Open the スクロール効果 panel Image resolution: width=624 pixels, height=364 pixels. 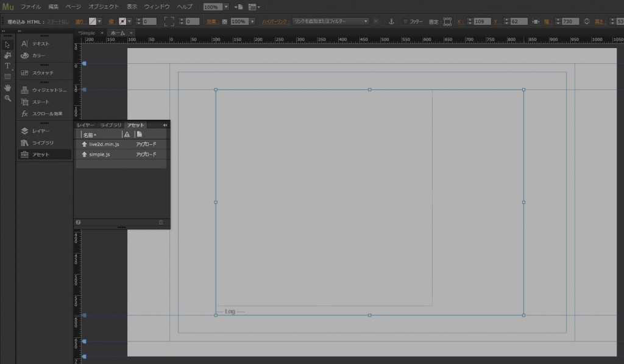coord(44,114)
